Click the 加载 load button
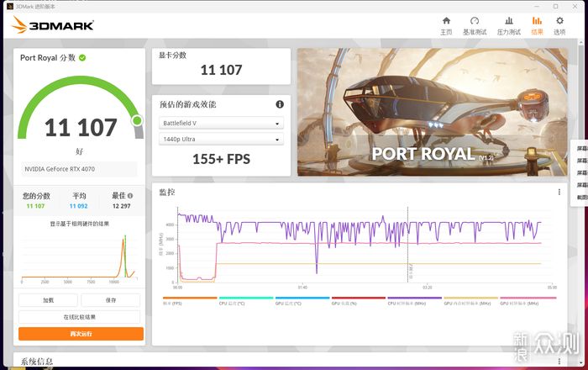Viewport: 588px width, 370px height. click(48, 300)
